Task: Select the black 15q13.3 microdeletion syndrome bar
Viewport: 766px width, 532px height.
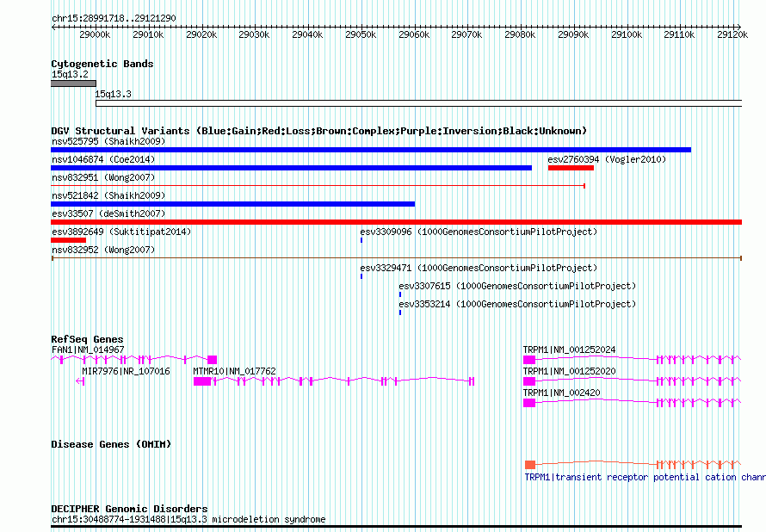Action: (x=396, y=527)
